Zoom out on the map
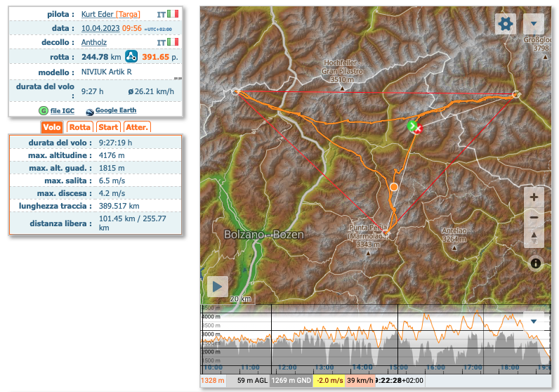This screenshot has height=392, width=559. tap(534, 218)
